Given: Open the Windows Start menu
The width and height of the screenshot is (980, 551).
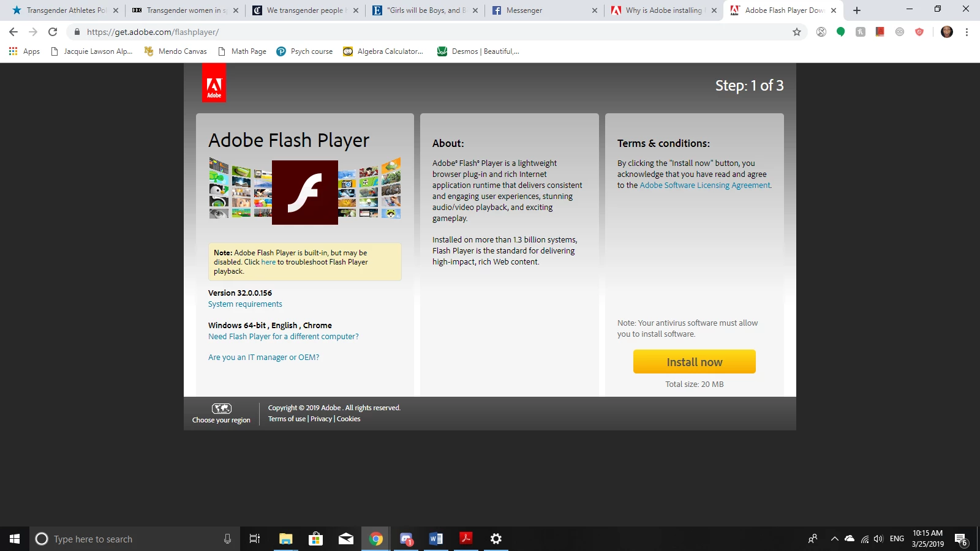Looking at the screenshot, I should [x=15, y=539].
